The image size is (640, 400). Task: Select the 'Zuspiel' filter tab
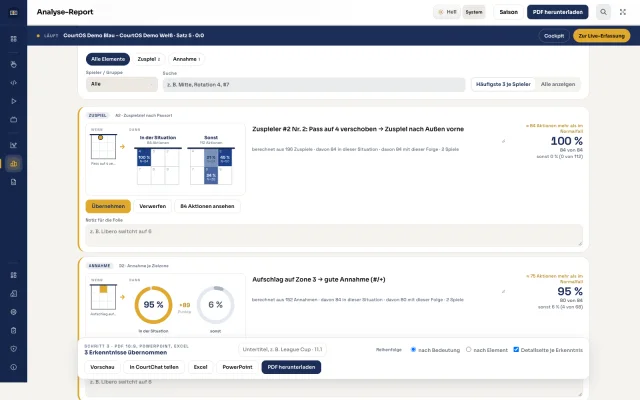(x=149, y=59)
